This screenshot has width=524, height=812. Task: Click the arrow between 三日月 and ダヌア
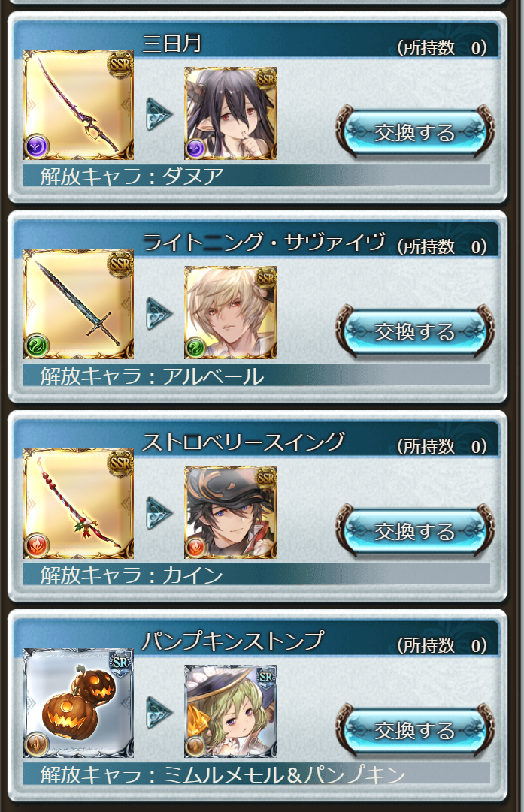tap(159, 114)
